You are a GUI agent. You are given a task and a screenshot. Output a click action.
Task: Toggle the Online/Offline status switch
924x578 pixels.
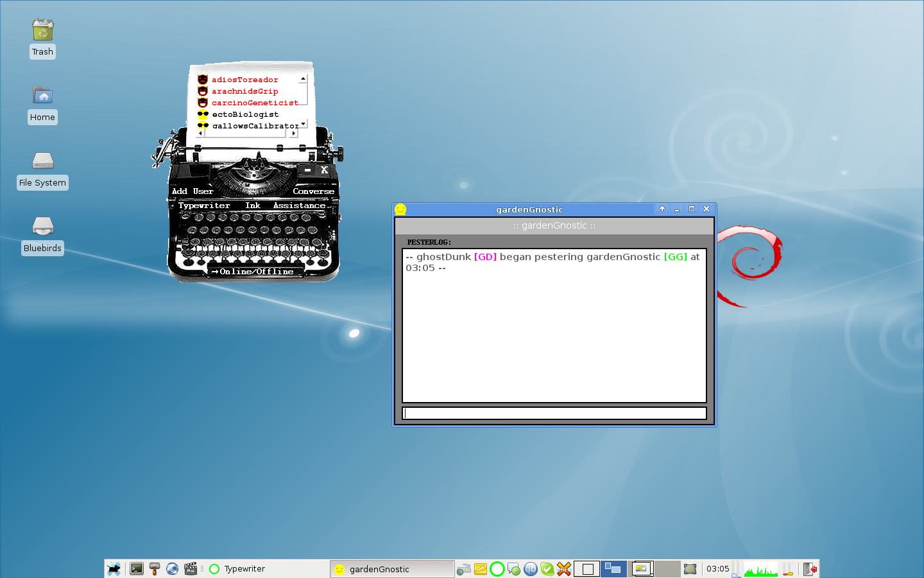(x=256, y=272)
